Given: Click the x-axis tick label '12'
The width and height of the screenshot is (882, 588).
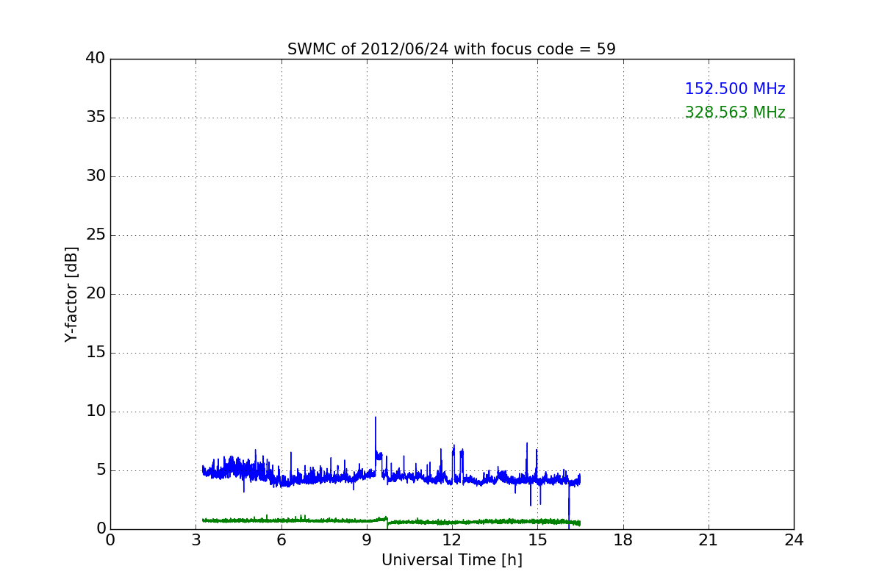Looking at the screenshot, I should (452, 540).
